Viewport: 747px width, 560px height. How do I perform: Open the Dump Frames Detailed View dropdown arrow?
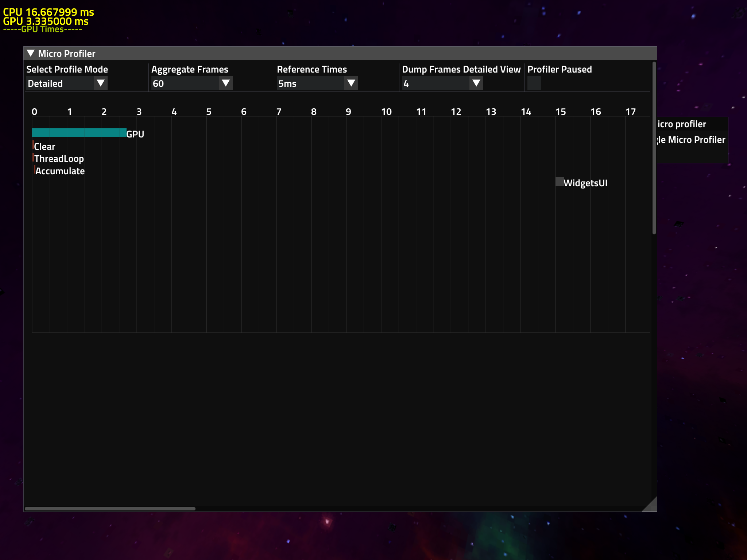tap(476, 83)
